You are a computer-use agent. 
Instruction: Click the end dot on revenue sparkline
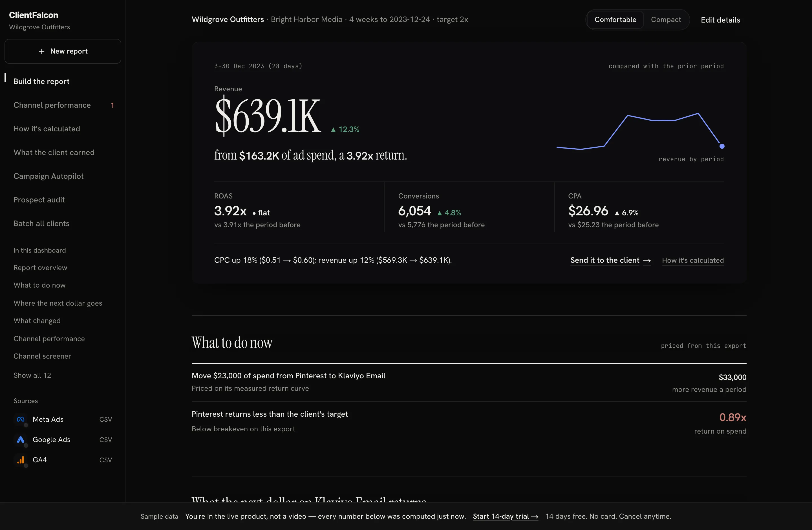point(722,146)
